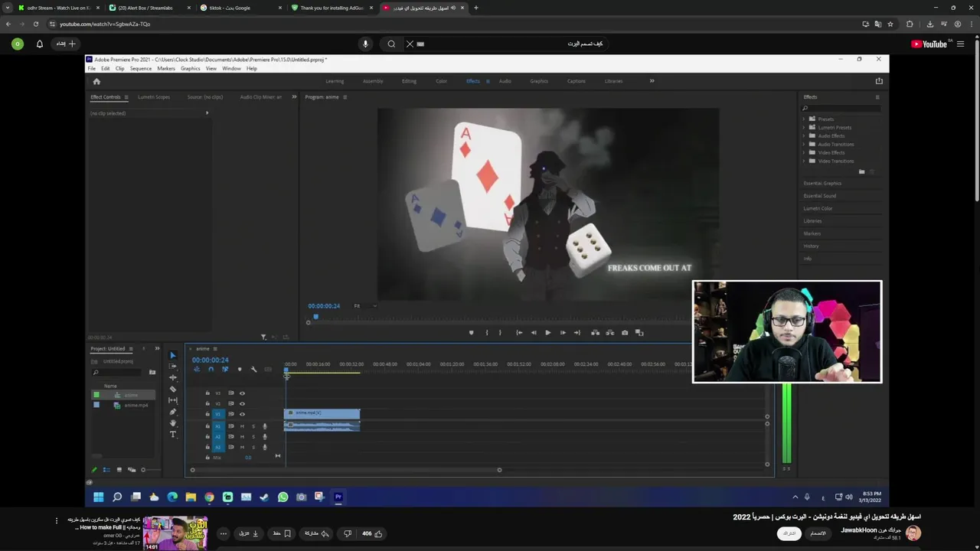Open the Fit zoom level dropdown
This screenshot has height=551, width=980.
click(x=364, y=306)
